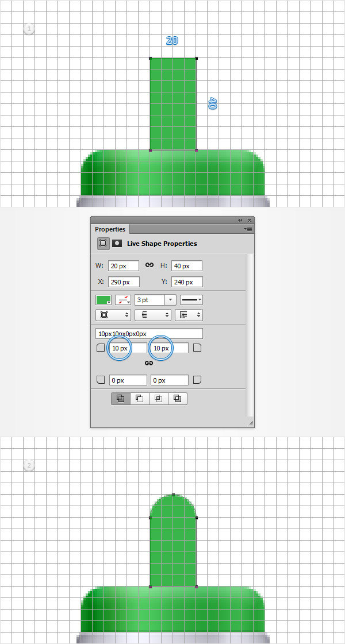Screen dimensions: 345x644
Task: Select the Combine Shapes path operation
Action: [120, 398]
